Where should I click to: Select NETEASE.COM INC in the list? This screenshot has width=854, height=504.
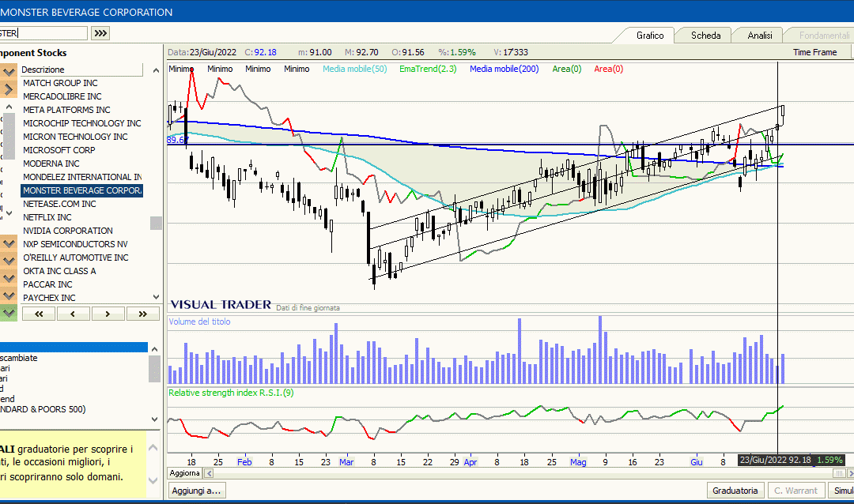click(81, 204)
